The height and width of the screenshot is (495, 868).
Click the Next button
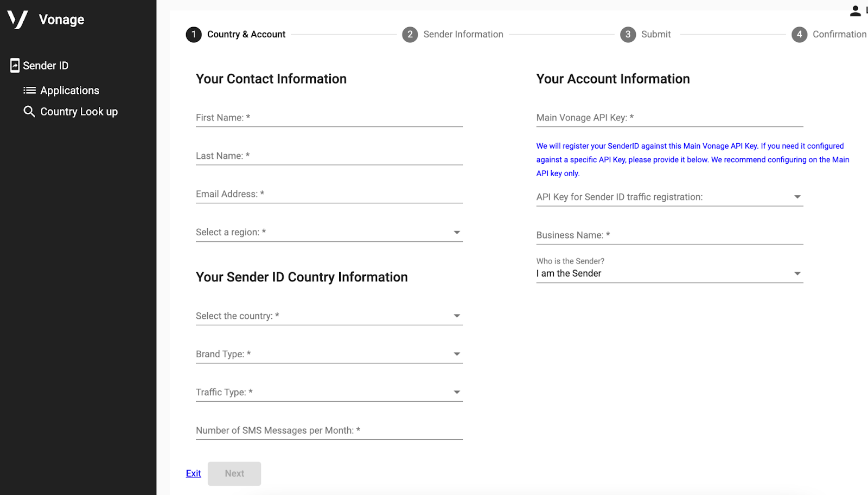pyautogui.click(x=234, y=474)
